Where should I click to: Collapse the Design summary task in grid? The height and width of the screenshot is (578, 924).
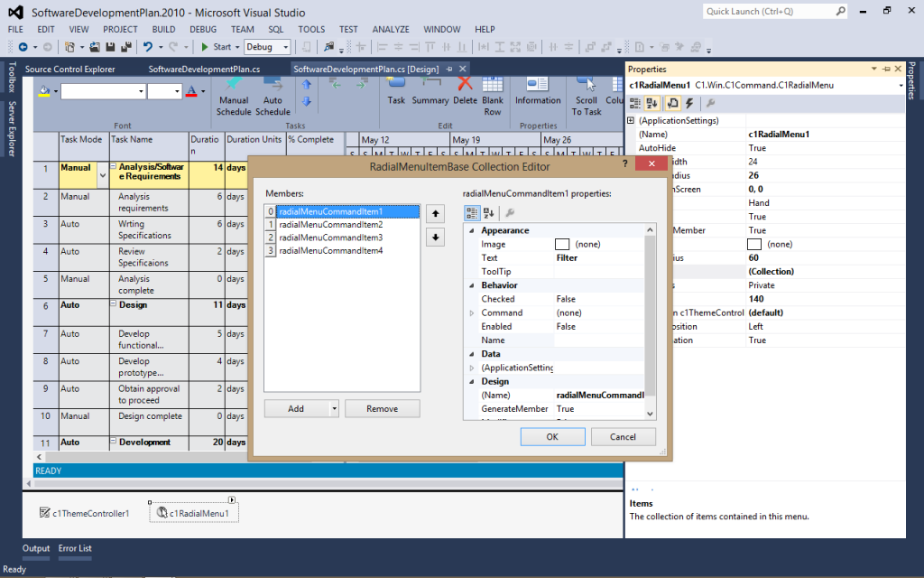[113, 303]
